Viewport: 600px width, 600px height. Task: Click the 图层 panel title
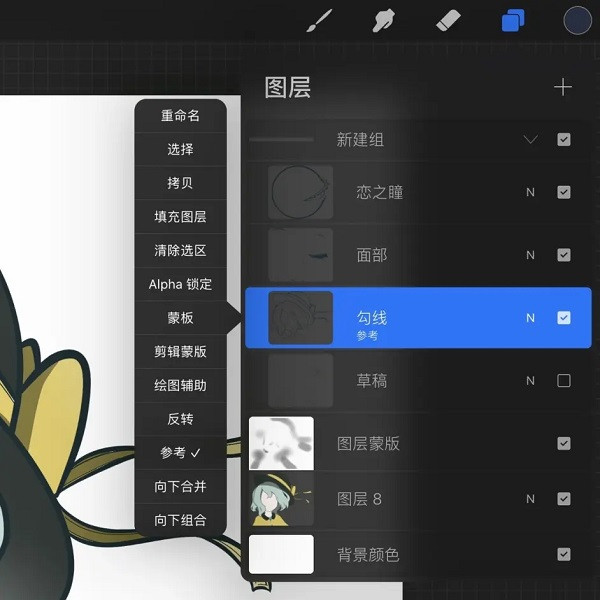[x=288, y=87]
